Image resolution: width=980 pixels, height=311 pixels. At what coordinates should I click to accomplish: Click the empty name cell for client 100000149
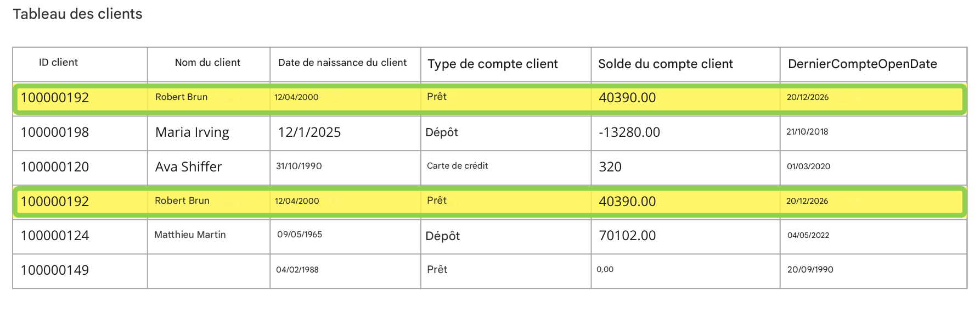pos(209,270)
